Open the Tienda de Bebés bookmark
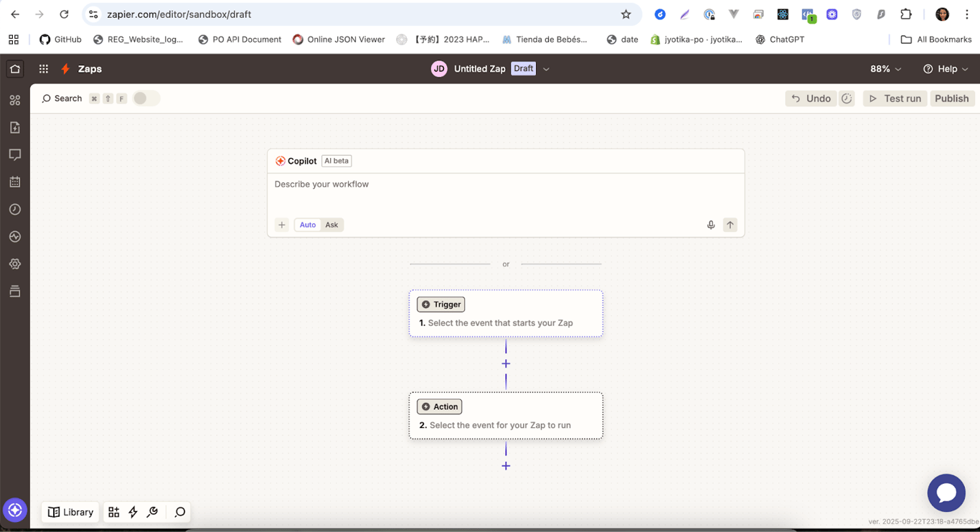 [x=545, y=39]
